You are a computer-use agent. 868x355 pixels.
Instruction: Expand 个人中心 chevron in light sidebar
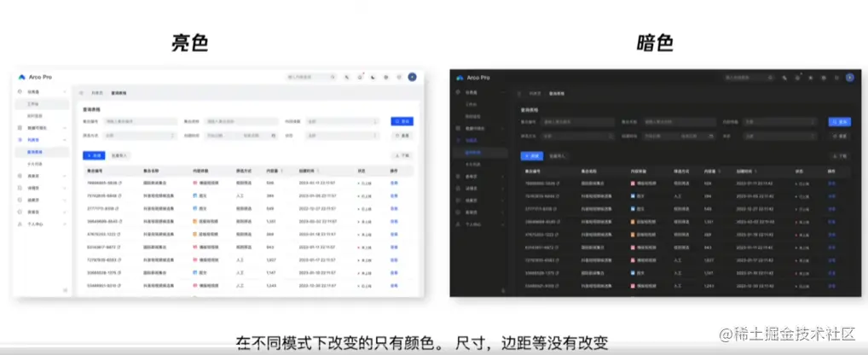pyautogui.click(x=65, y=224)
